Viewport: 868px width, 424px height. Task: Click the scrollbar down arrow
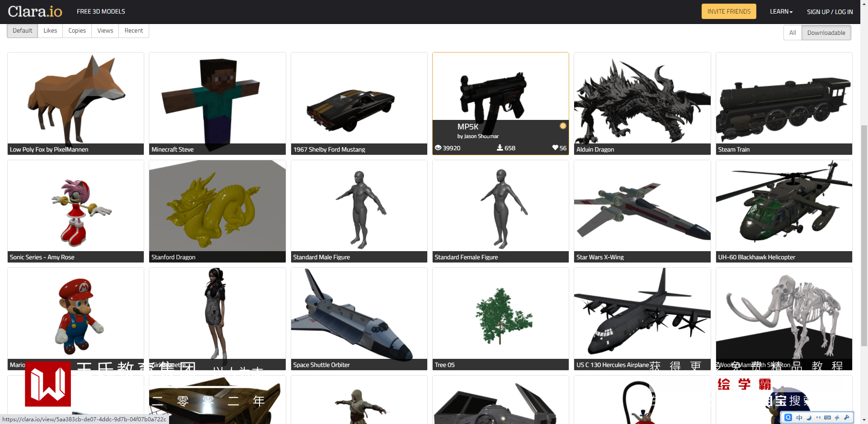[x=864, y=420]
